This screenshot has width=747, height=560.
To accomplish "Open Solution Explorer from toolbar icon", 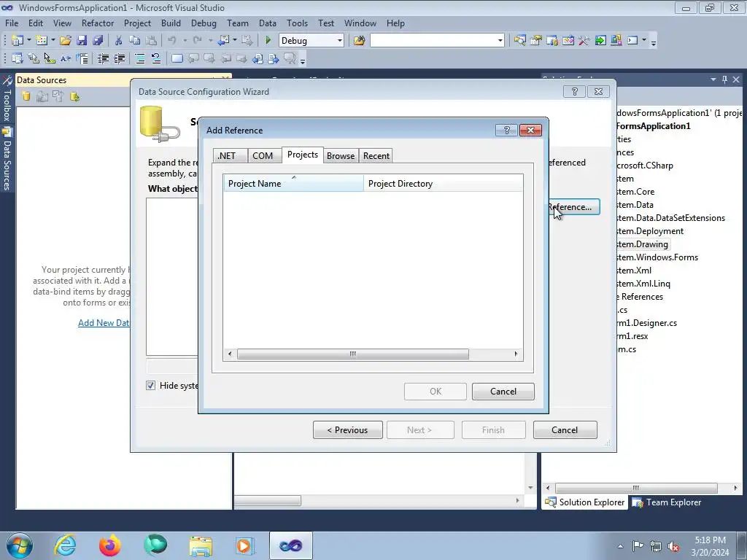I will point(519,41).
